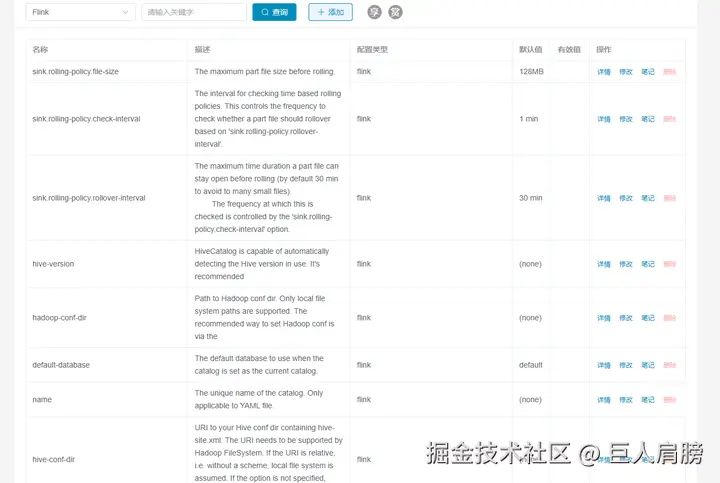This screenshot has width=720, height=483.
Task: Click the description starting 'Path to Hadoop conf dir'
Action: [x=264, y=317]
